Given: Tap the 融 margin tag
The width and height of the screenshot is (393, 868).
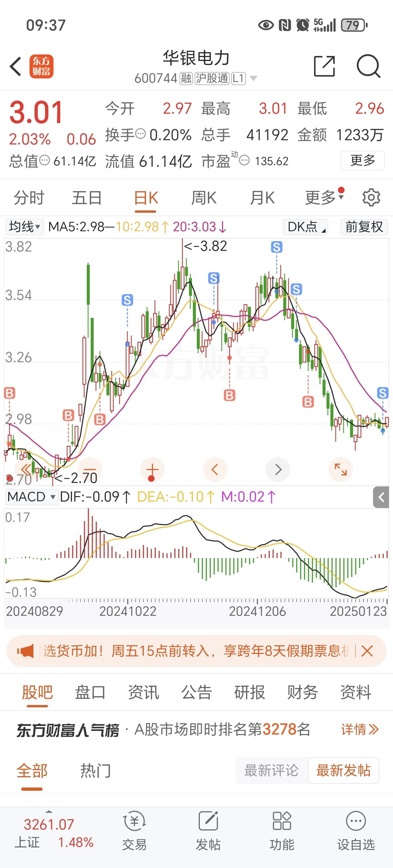Looking at the screenshot, I should tap(186, 78).
